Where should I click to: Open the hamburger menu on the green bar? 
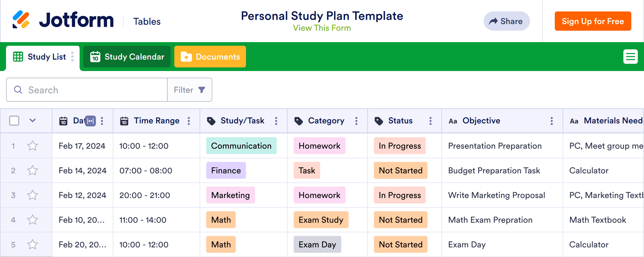[x=630, y=57]
